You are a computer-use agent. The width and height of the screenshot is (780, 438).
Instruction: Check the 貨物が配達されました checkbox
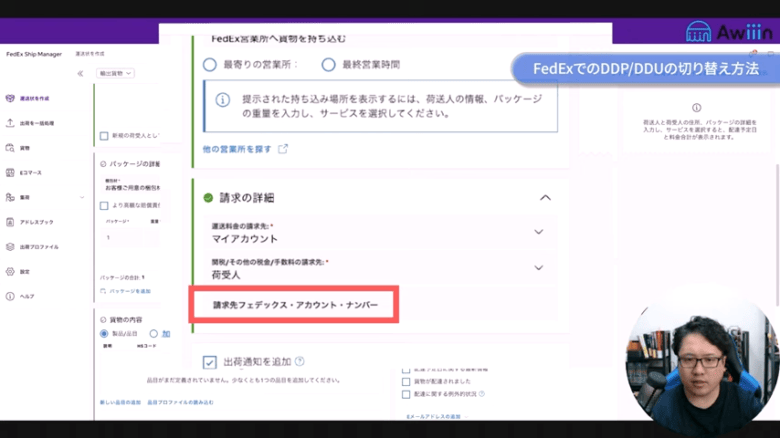[406, 382]
